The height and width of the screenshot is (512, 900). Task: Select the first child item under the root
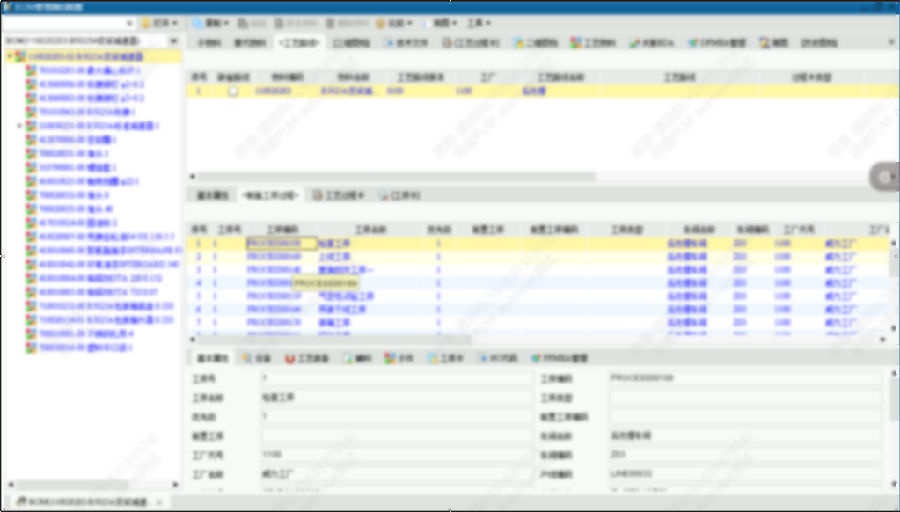click(90, 70)
